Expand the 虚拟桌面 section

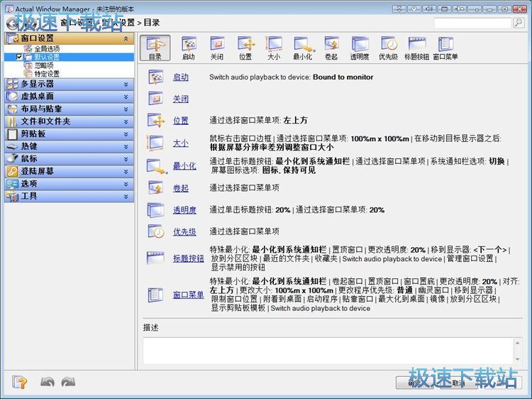coord(126,97)
